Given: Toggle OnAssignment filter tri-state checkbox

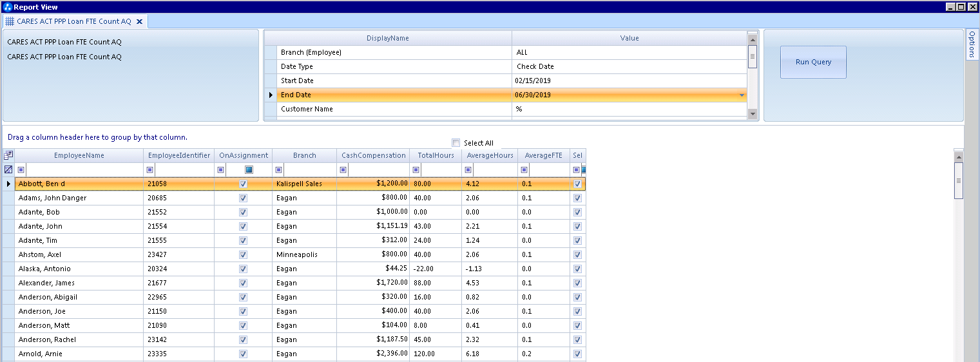Looking at the screenshot, I should click(x=249, y=169).
